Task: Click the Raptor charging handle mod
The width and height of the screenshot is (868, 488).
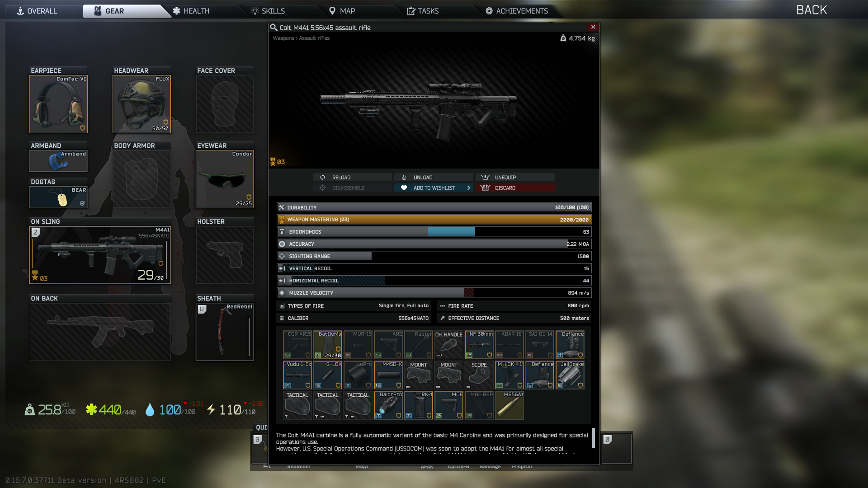Action: tap(419, 345)
